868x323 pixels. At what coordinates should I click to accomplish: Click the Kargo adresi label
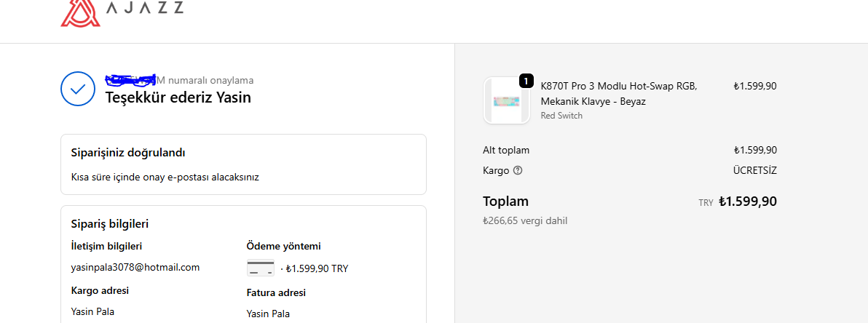point(100,291)
